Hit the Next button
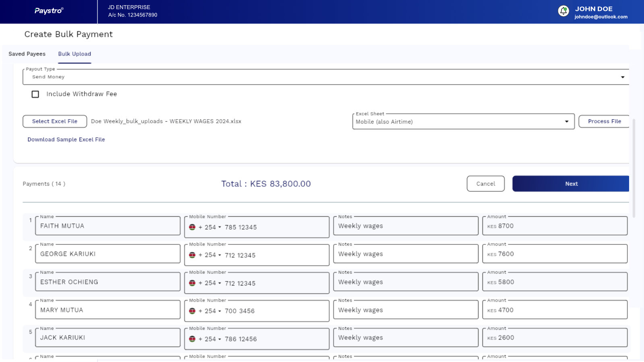Viewport: 644px width, 362px height. (x=571, y=184)
